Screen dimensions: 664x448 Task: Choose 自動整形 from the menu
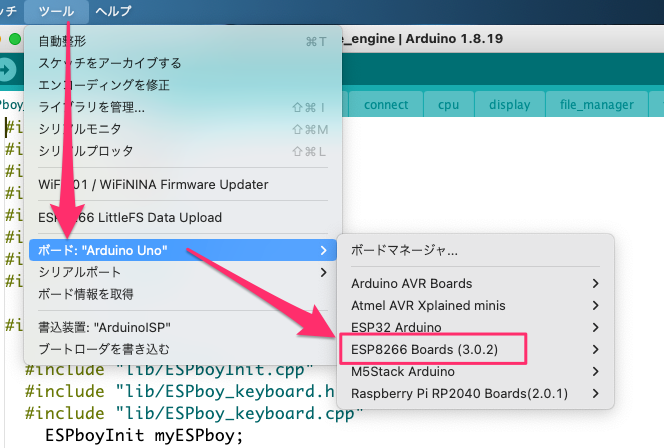tap(62, 41)
